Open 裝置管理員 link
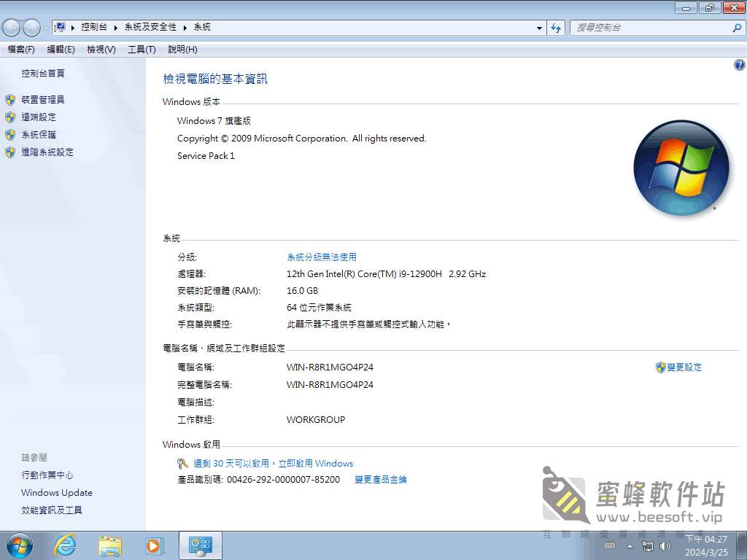The width and height of the screenshot is (747, 560). 43,99
